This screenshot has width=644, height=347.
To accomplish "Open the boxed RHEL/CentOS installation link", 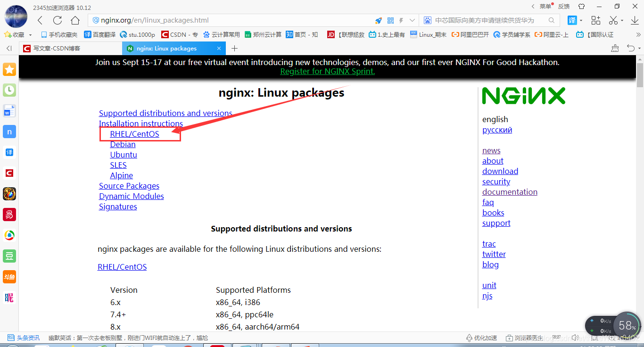I will pos(135,134).
